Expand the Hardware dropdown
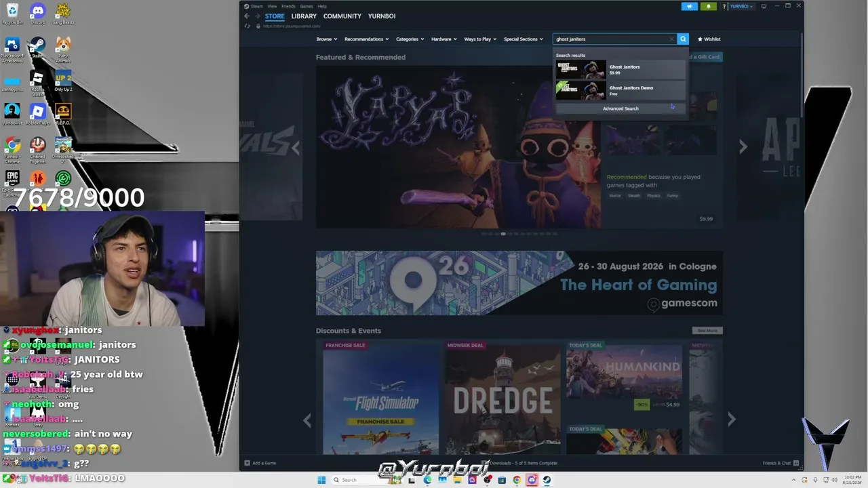Viewport: 868px width, 488px height. (x=443, y=39)
